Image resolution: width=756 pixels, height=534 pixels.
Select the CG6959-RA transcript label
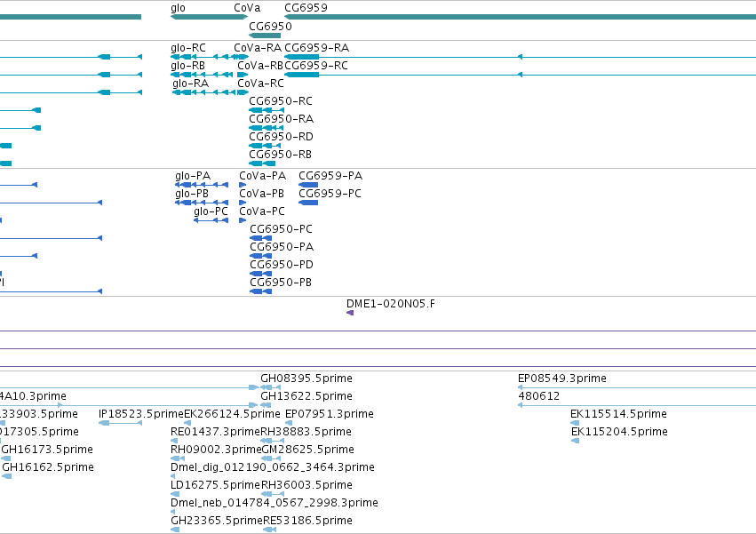pos(317,48)
